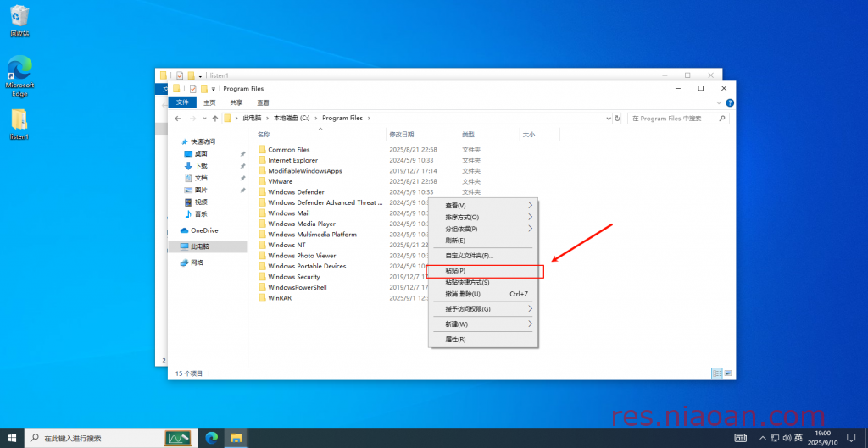Switch to large icons view in status bar

click(727, 373)
